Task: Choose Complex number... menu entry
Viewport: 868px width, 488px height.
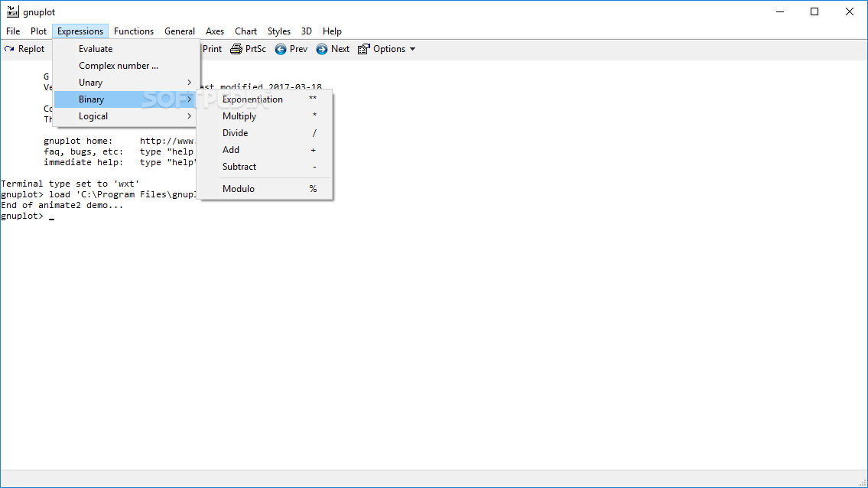Action: [127, 65]
